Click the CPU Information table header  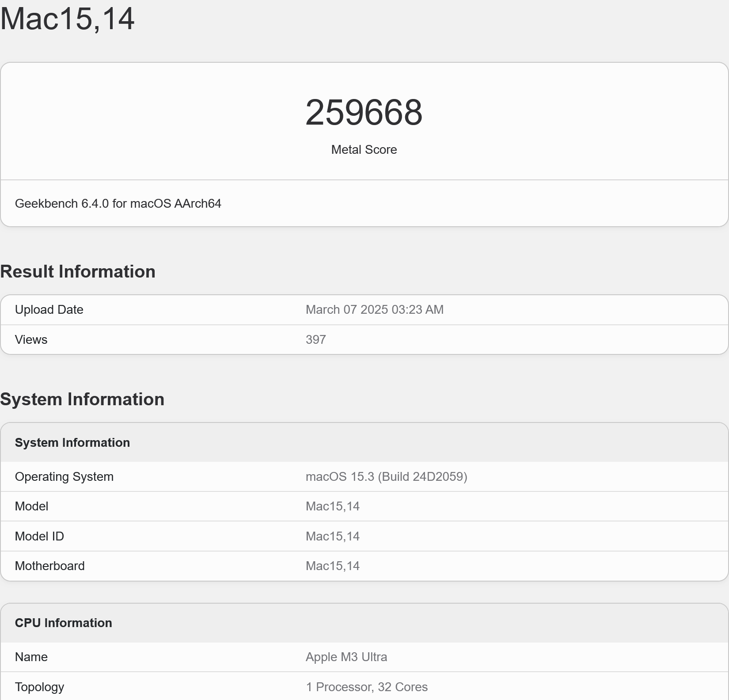coord(64,623)
